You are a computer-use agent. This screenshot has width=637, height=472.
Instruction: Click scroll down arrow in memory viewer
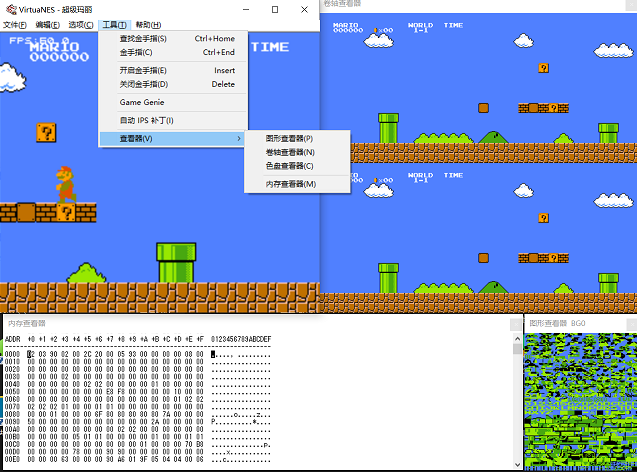[x=517, y=465]
